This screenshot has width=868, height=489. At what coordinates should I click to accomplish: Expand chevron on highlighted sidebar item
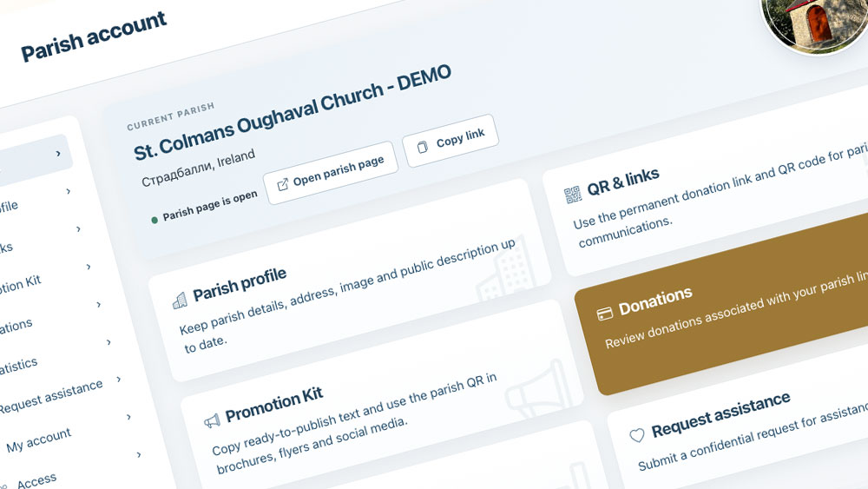(x=58, y=154)
